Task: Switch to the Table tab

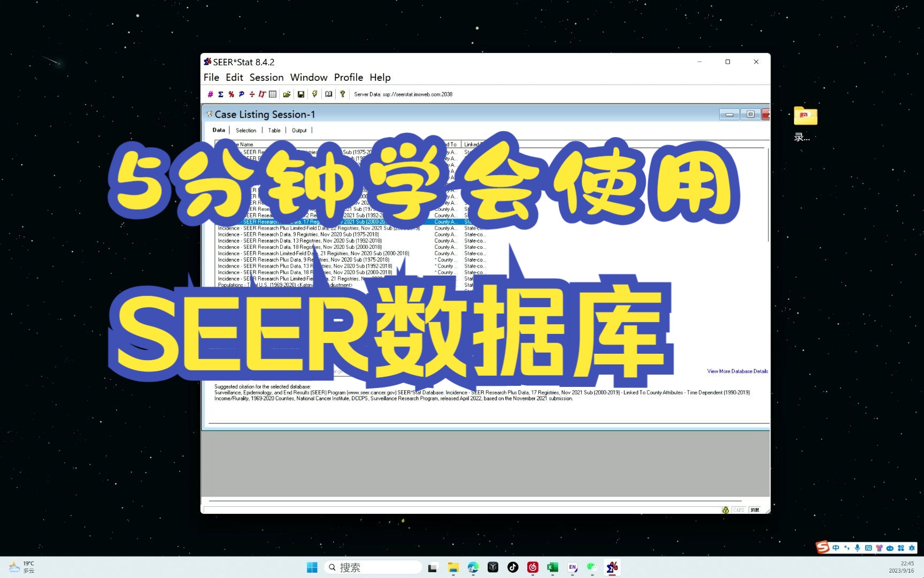Action: 274,130
